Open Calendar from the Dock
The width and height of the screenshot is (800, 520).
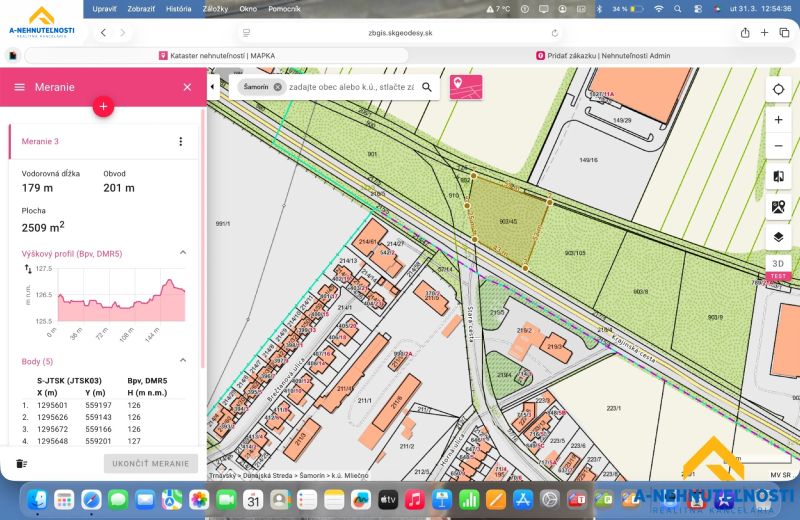tap(253, 500)
